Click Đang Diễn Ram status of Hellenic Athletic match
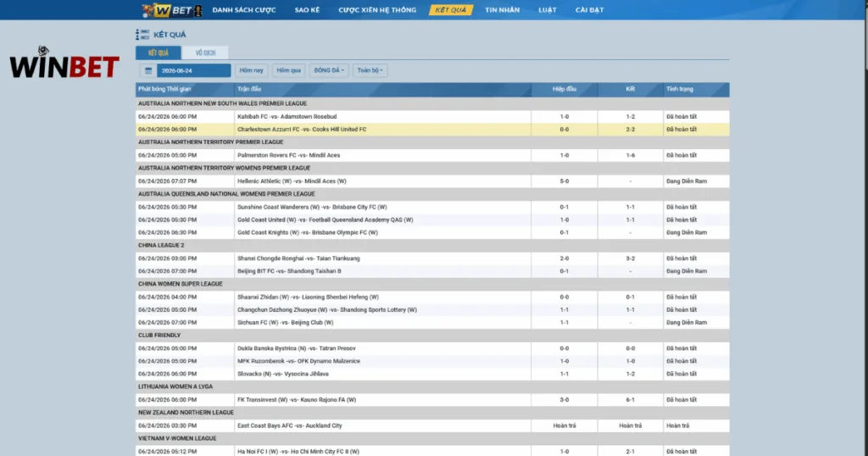 (687, 181)
